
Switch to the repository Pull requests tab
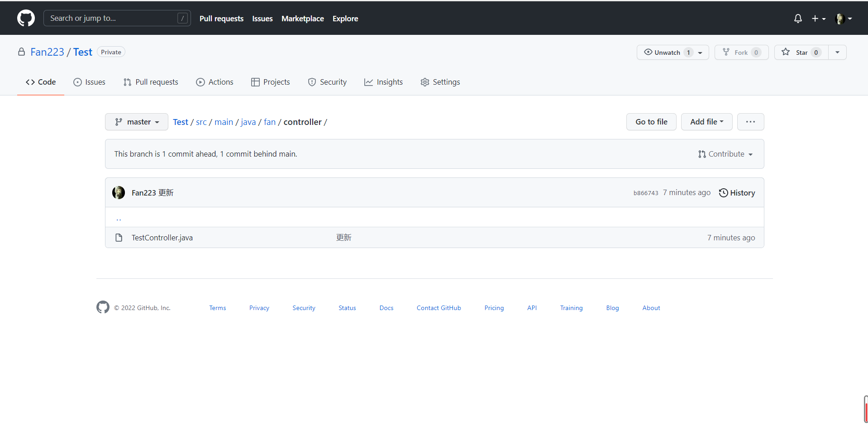[x=151, y=82]
